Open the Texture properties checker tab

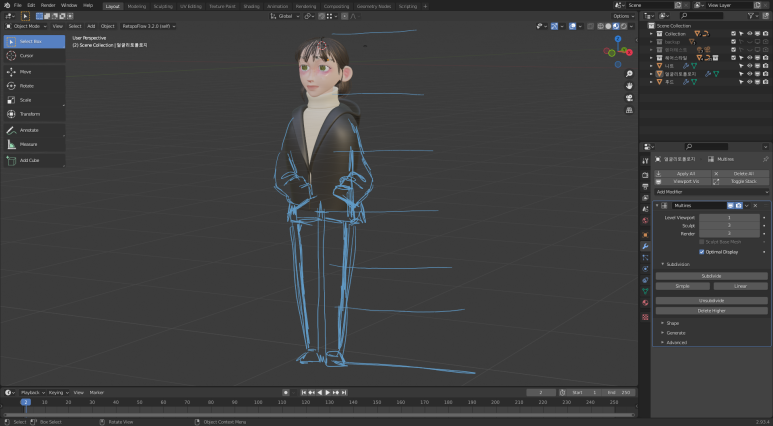[x=645, y=317]
